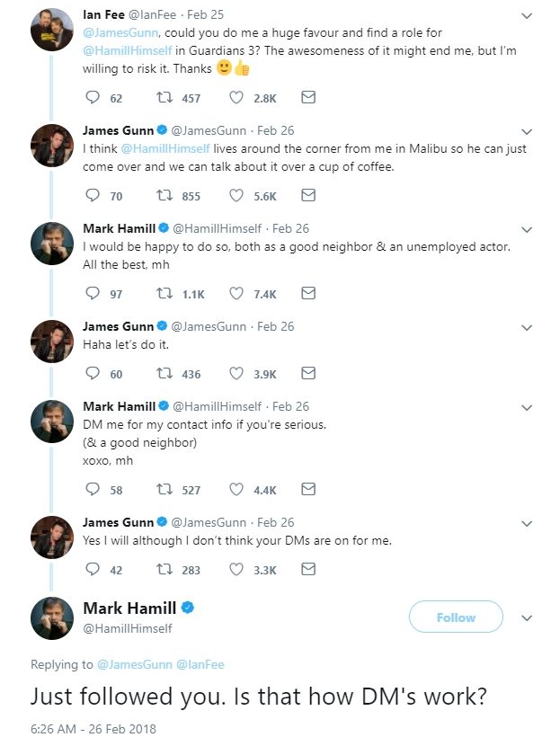Open more options on James Gunn's DMs tweet
The image size is (560, 746).
pyautogui.click(x=527, y=522)
